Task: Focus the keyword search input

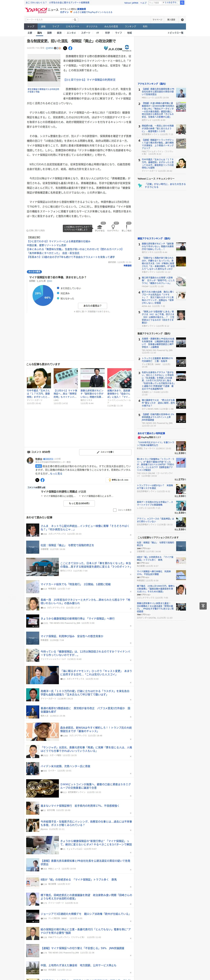Action: point(50,19)
